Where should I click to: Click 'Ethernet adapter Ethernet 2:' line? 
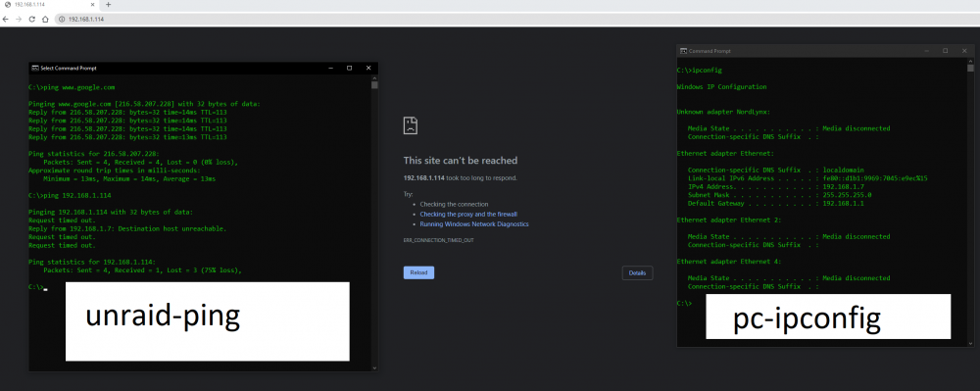(729, 220)
